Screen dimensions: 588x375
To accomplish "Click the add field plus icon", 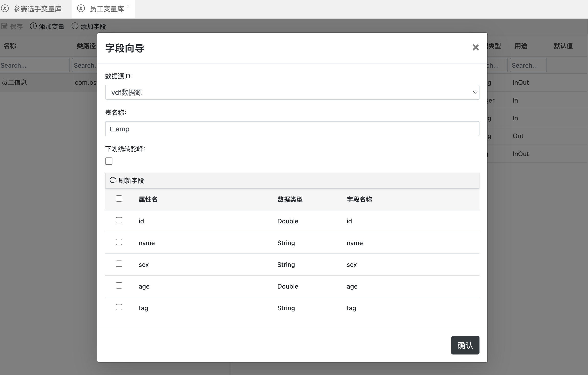I will 75,26.
